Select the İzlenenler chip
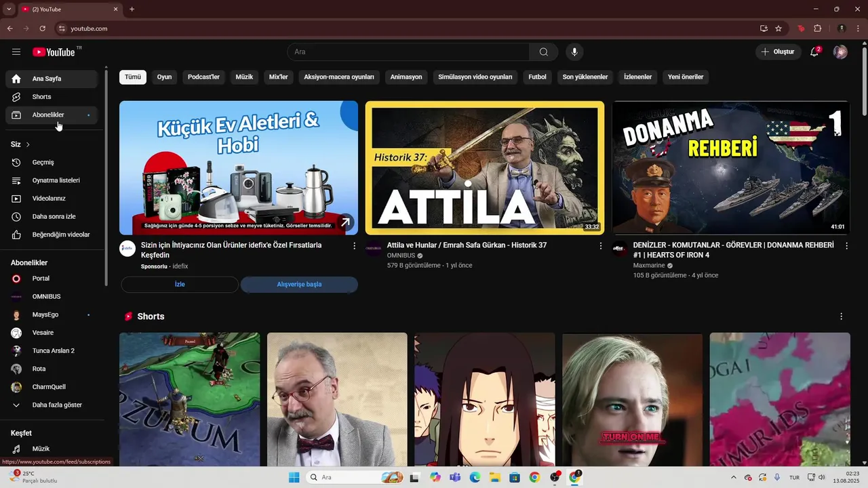868x488 pixels. point(638,77)
